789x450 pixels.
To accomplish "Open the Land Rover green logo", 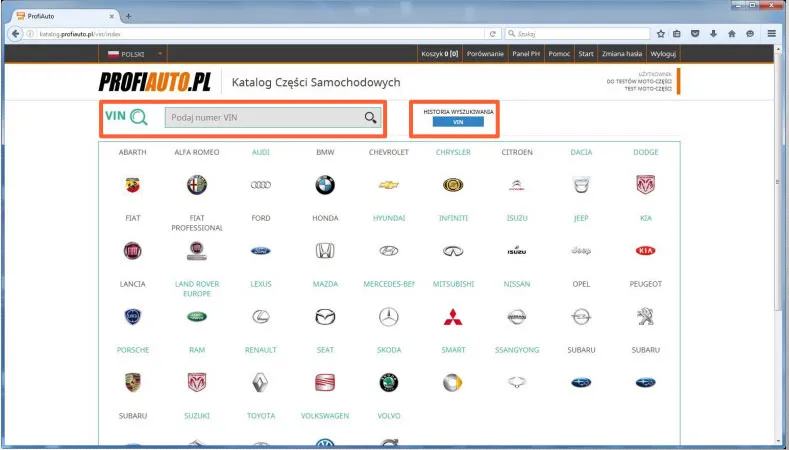I will (x=197, y=317).
